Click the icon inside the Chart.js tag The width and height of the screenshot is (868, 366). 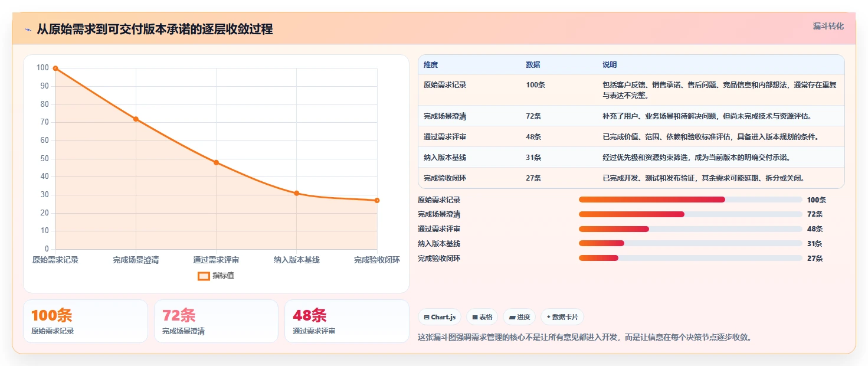[x=427, y=317]
